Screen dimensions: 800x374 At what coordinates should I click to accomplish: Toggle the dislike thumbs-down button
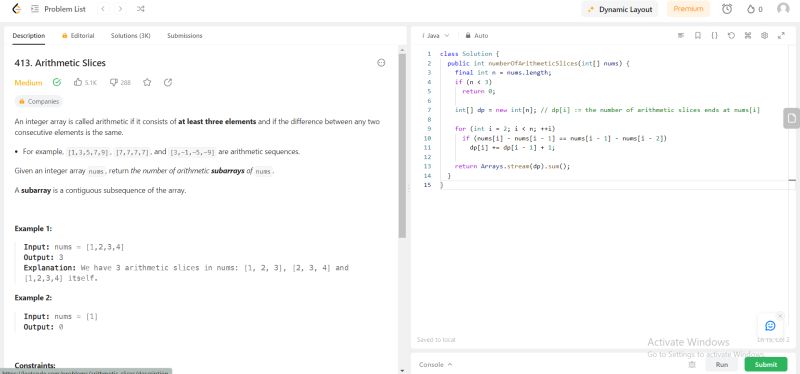(x=120, y=82)
